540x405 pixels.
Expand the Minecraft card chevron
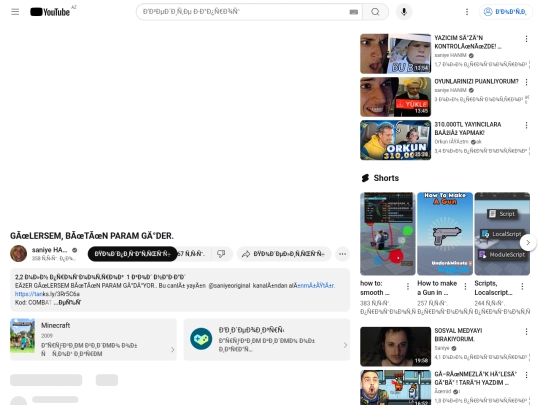(x=173, y=350)
